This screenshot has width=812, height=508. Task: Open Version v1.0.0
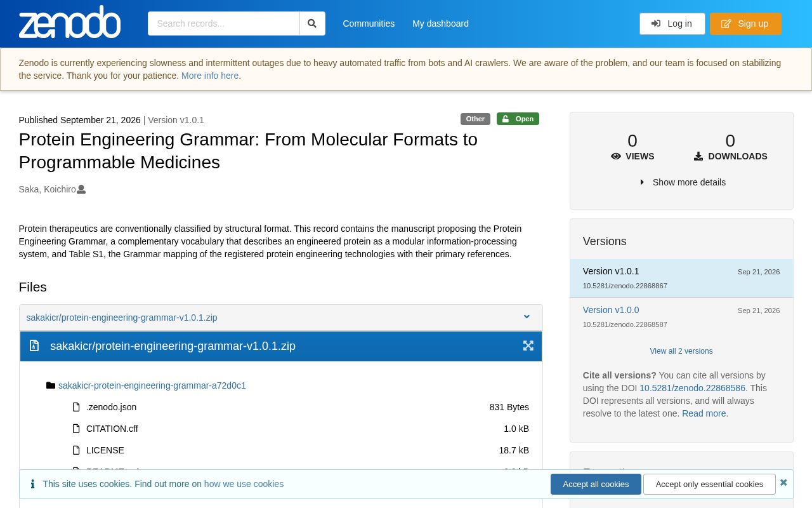(611, 310)
